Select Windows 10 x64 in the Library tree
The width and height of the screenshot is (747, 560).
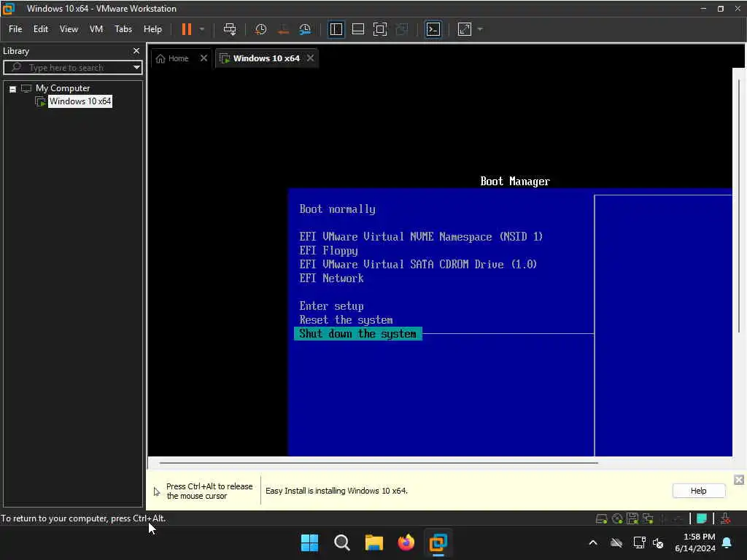coord(80,101)
